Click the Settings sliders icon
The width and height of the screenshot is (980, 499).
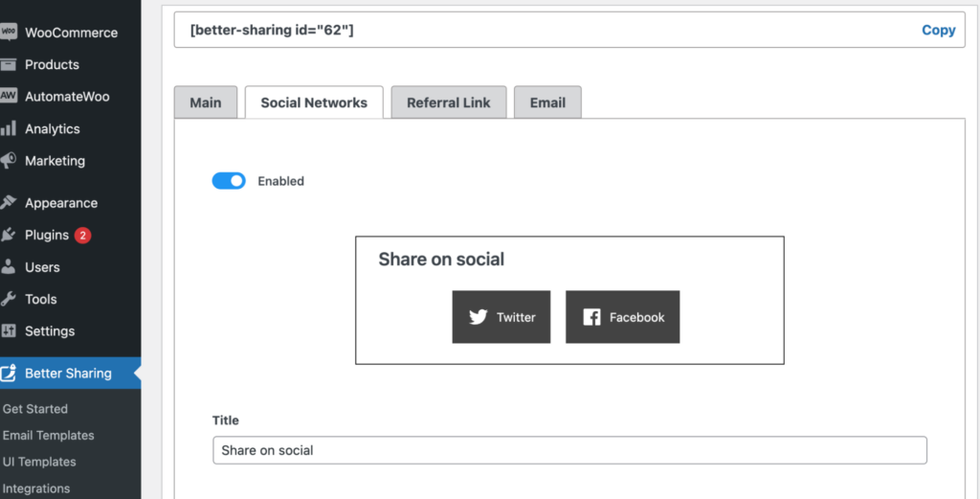pos(8,330)
